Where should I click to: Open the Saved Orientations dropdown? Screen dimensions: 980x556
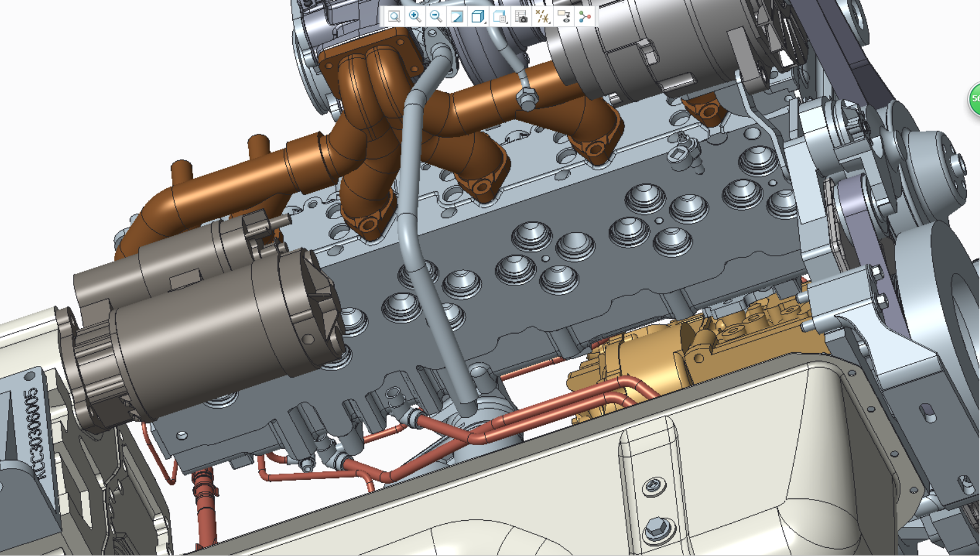click(x=500, y=17)
